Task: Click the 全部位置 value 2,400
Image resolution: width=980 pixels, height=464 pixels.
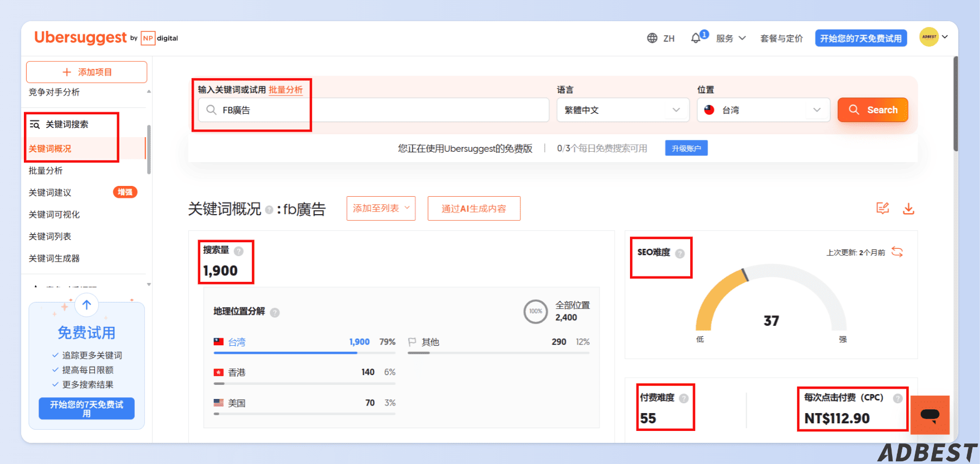Action: [566, 318]
